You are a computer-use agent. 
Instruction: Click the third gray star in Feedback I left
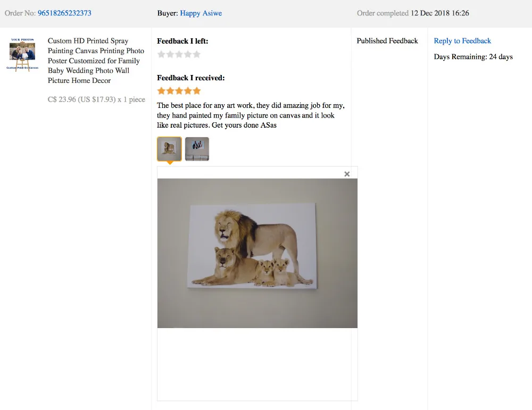coord(179,54)
